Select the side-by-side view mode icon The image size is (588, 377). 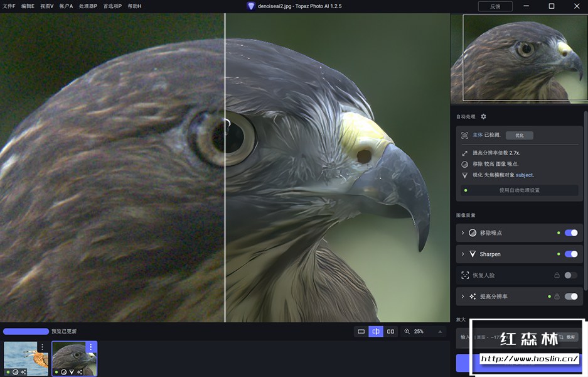tap(391, 331)
